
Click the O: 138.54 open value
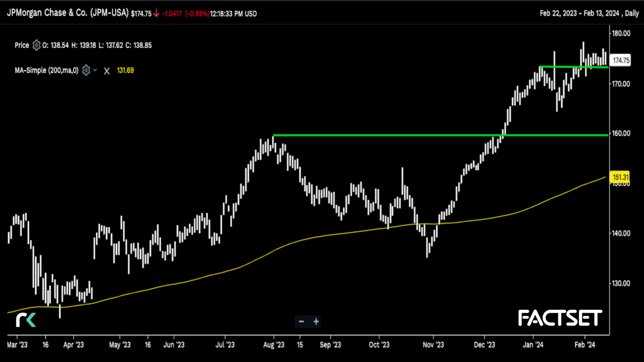56,45
